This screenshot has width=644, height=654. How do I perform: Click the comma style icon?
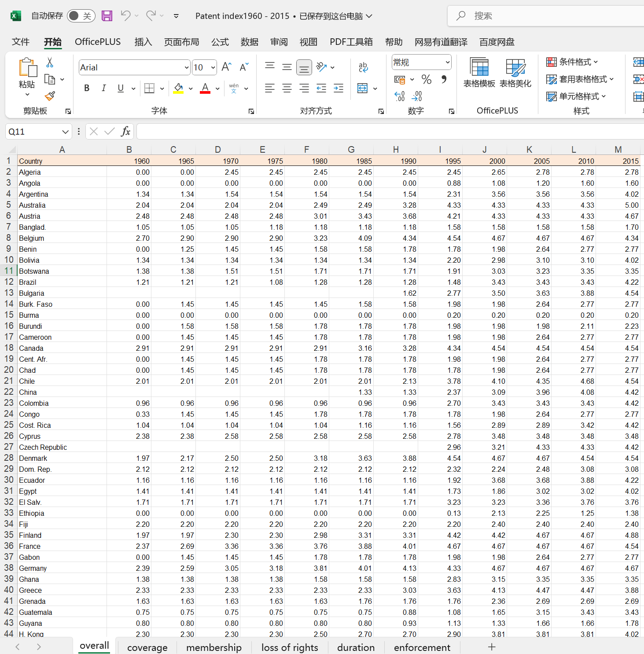444,79
